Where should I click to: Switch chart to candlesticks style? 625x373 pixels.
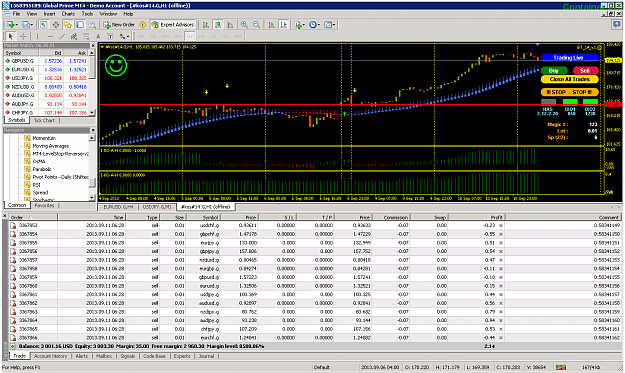tap(218, 25)
